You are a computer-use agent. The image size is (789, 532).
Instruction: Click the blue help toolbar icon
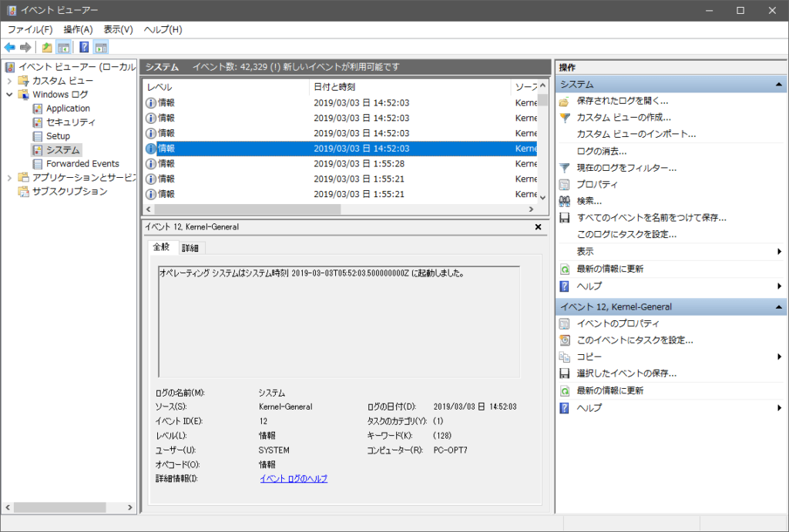point(84,48)
